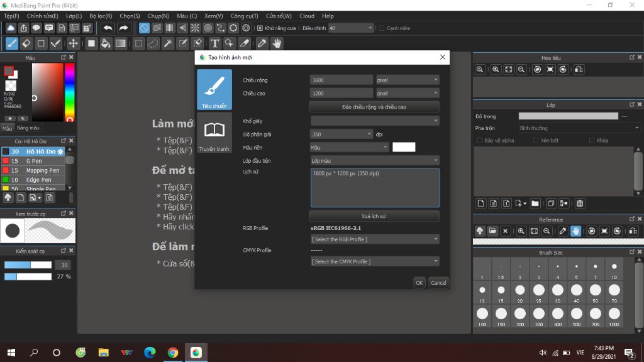Viewport: 644px width, 362px height.
Task: Open Select the RGB Profile dropdown
Action: point(375,239)
